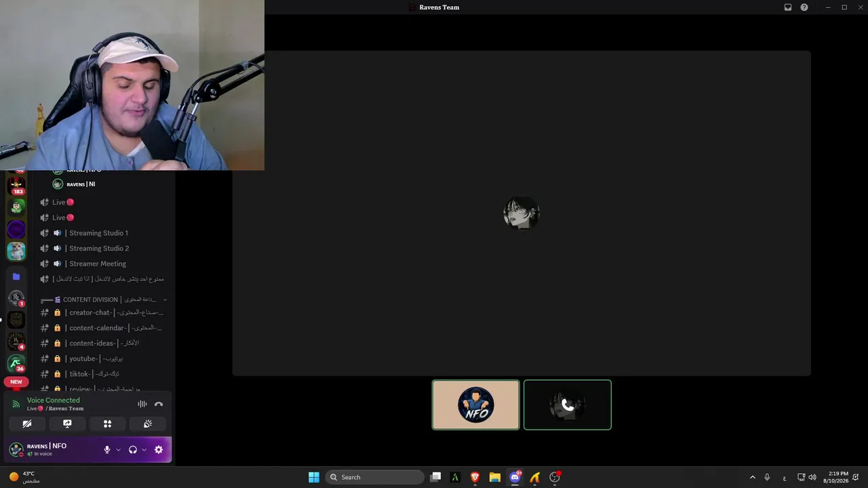Open the content-calendar channel
This screenshot has height=488, width=868.
pos(104,328)
